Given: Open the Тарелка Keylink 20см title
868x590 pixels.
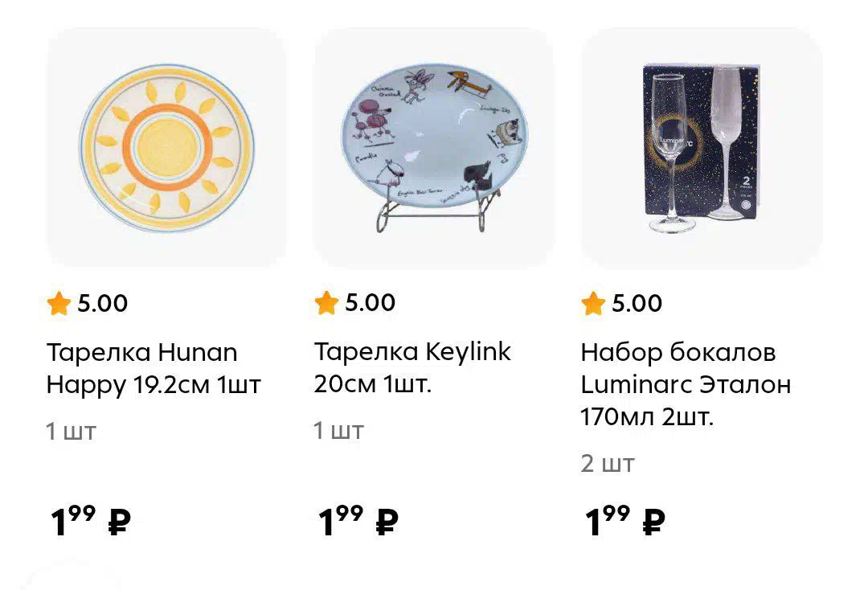Looking at the screenshot, I should tap(412, 367).
